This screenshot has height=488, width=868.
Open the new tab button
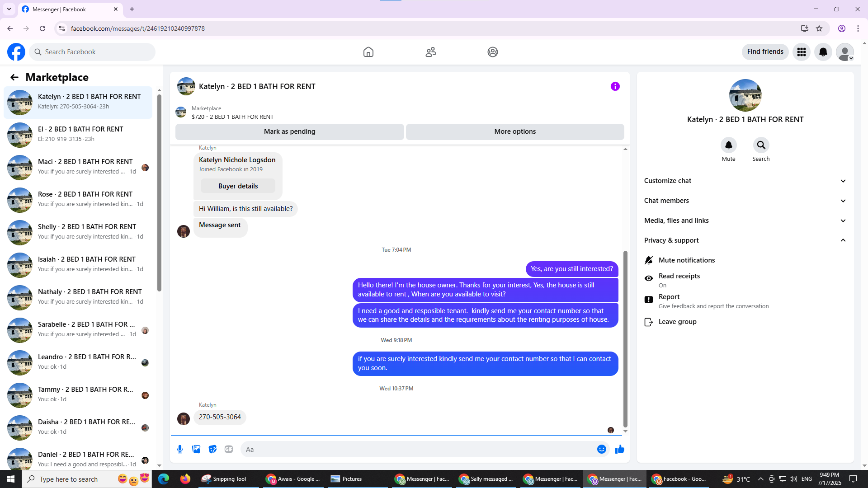132,9
